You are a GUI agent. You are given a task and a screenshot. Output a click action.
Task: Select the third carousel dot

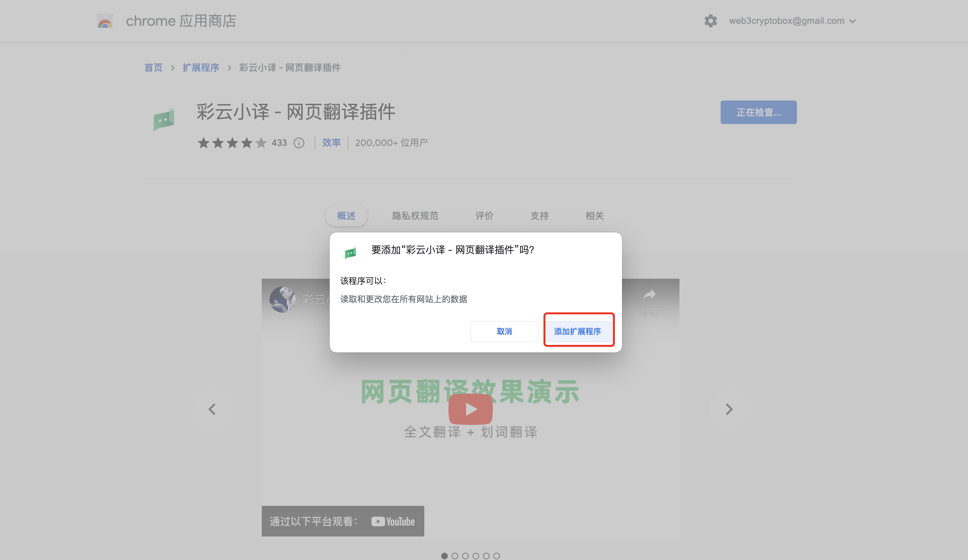pyautogui.click(x=465, y=556)
